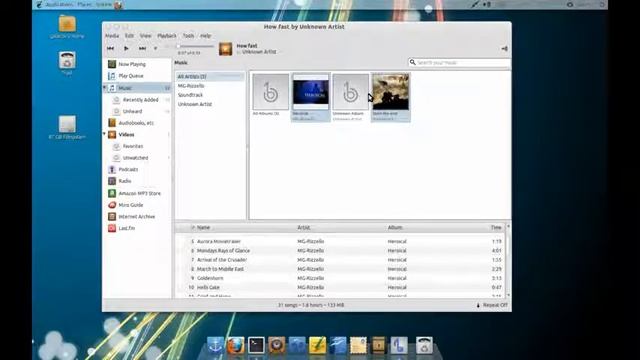This screenshot has width=640, height=360.
Task: Skip to previous track button
Action: tap(110, 49)
